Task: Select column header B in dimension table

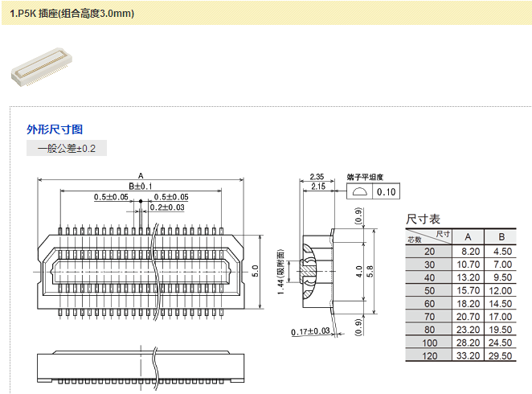Action: point(501,236)
